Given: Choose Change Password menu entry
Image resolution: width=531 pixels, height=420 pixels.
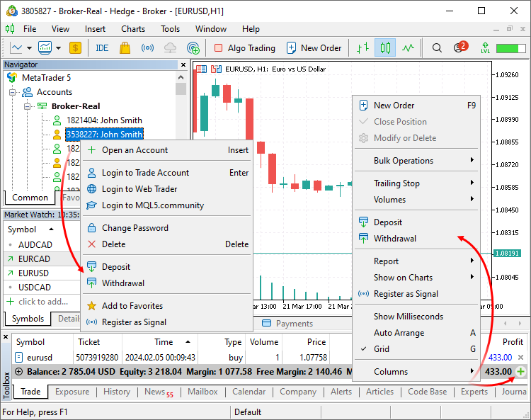Looking at the screenshot, I should point(167,228).
